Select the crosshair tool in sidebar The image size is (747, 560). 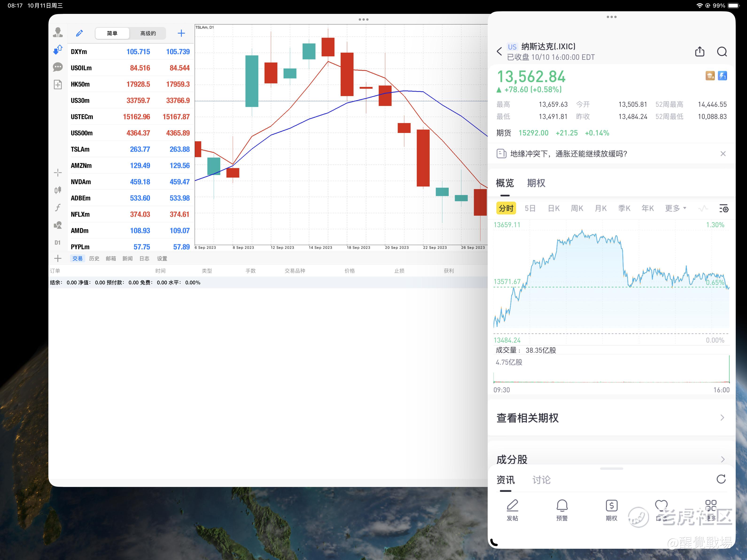[x=58, y=173]
